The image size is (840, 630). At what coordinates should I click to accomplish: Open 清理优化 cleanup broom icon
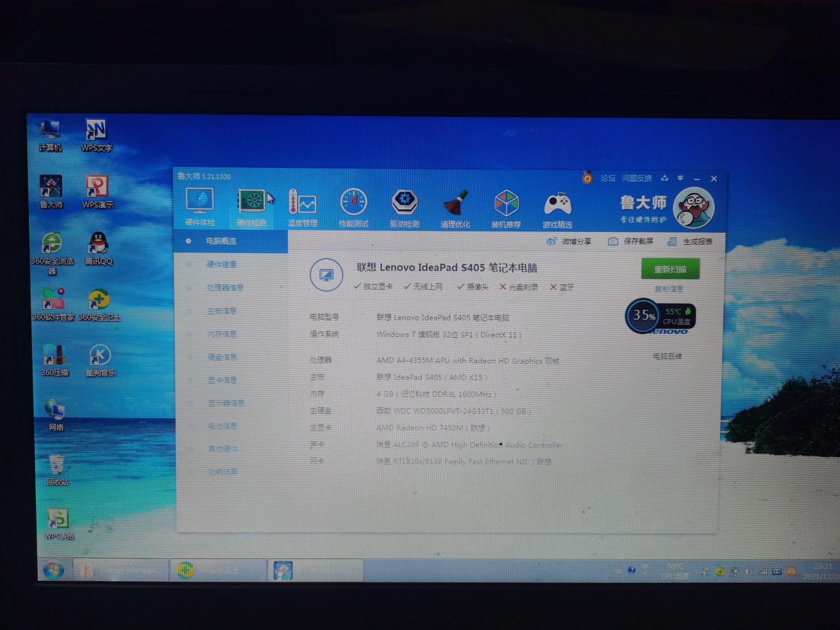pyautogui.click(x=455, y=209)
